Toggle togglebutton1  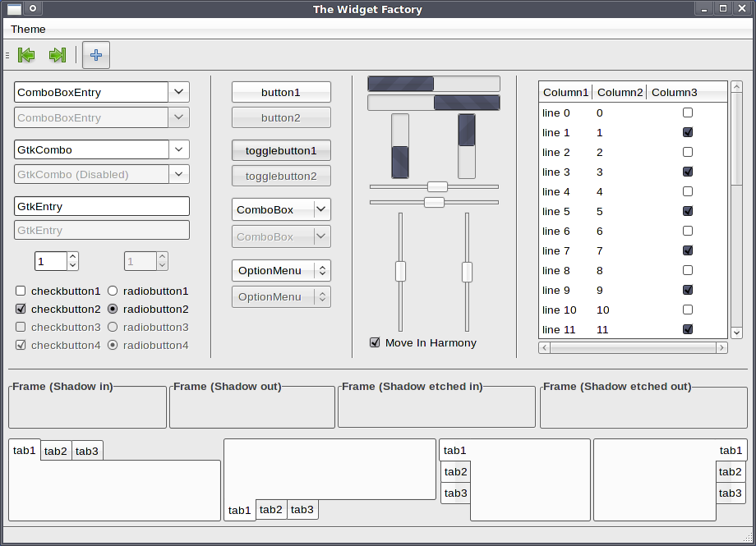click(x=281, y=150)
